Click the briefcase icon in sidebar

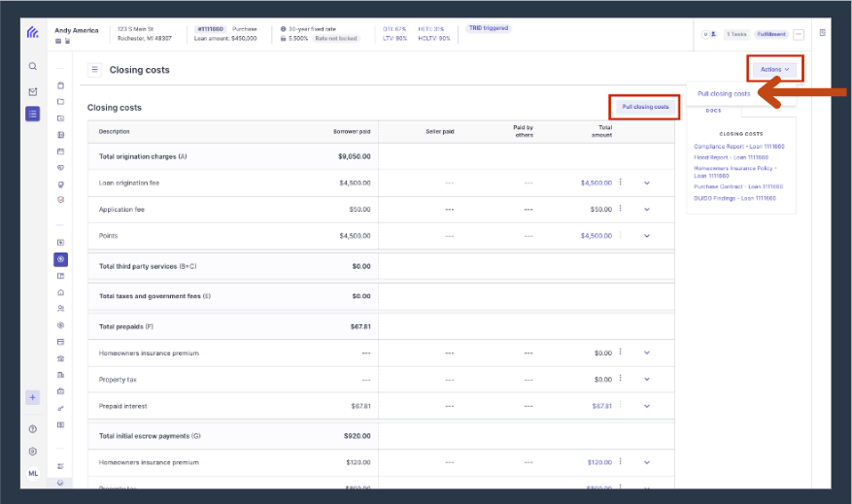click(61, 391)
